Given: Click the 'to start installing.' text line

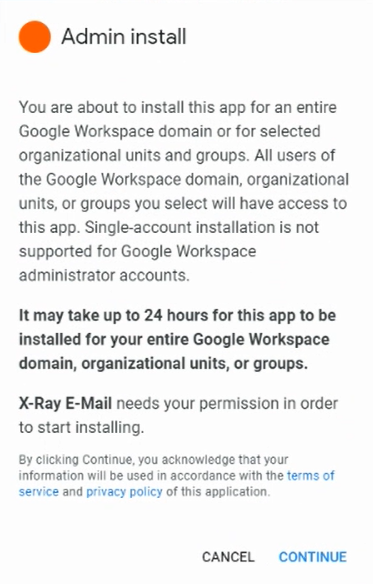Looking at the screenshot, I should click(x=81, y=427).
